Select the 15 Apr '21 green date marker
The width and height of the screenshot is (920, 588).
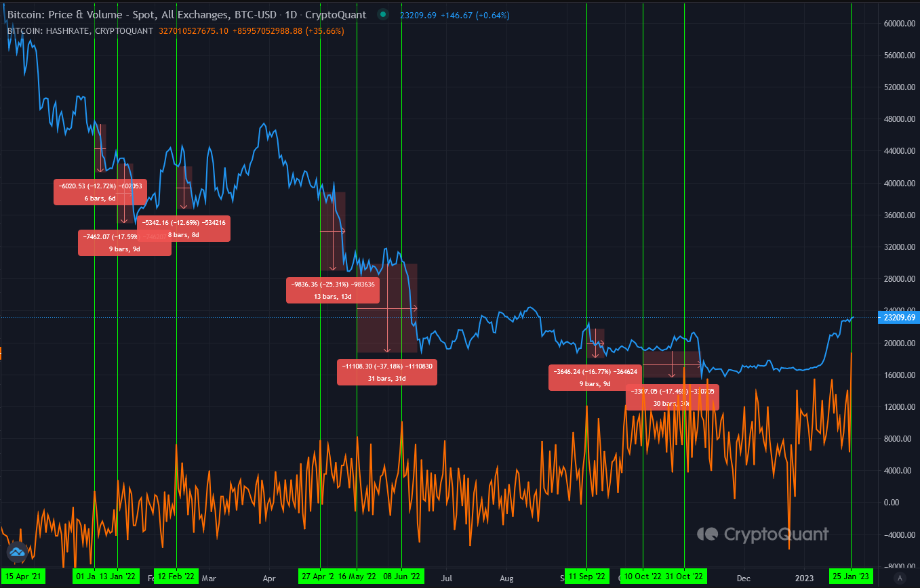pyautogui.click(x=24, y=576)
